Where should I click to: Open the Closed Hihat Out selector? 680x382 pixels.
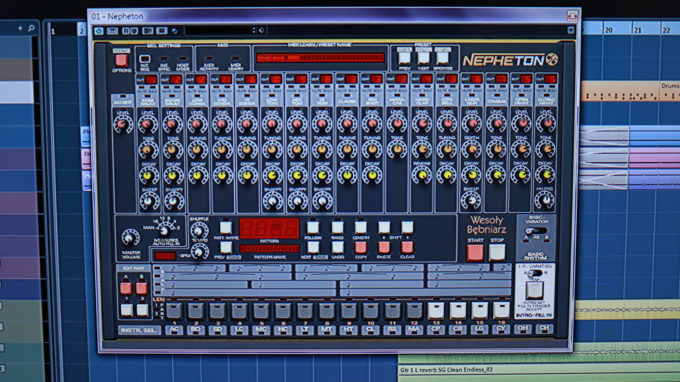[x=551, y=79]
